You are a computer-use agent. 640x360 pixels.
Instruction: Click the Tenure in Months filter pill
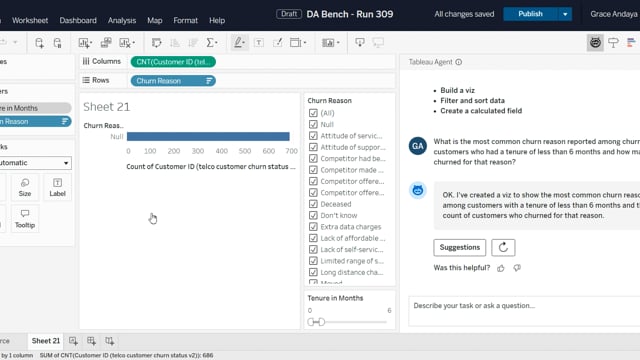click(x=35, y=108)
